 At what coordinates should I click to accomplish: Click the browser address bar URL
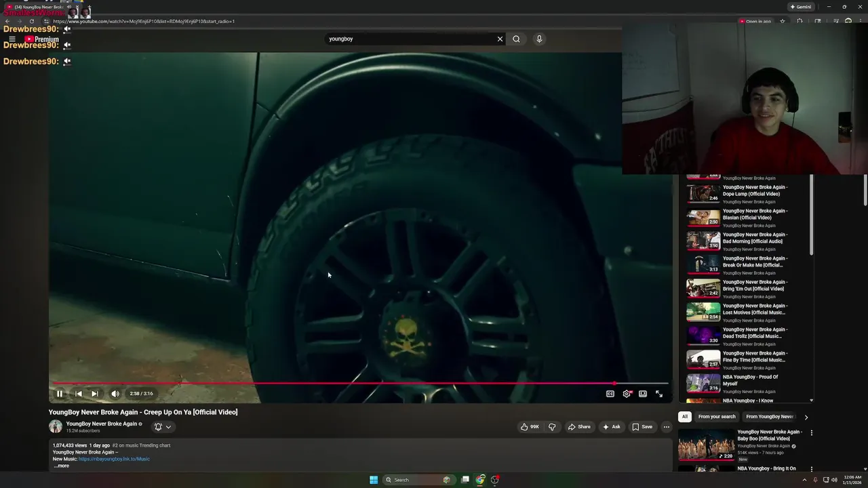click(144, 21)
